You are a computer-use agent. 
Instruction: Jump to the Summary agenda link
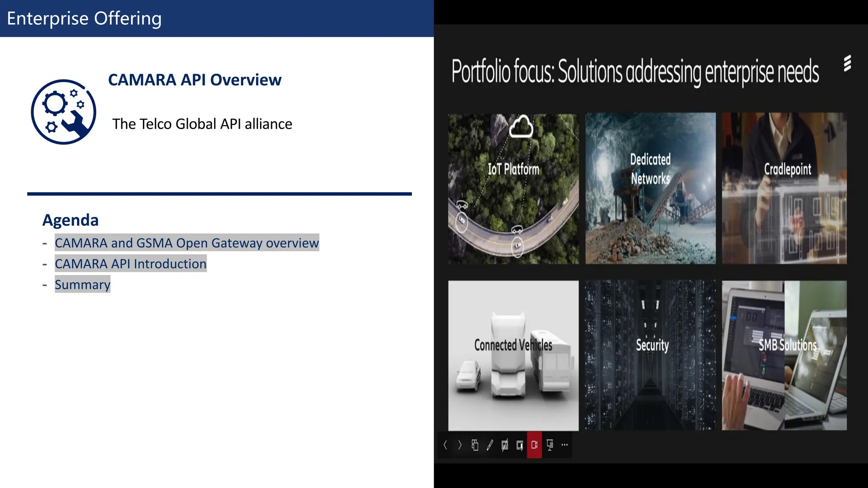[82, 284]
